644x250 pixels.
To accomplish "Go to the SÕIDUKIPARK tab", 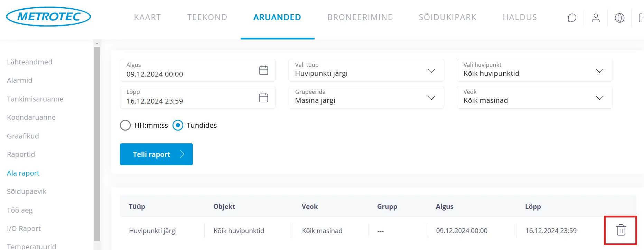I will click(448, 17).
